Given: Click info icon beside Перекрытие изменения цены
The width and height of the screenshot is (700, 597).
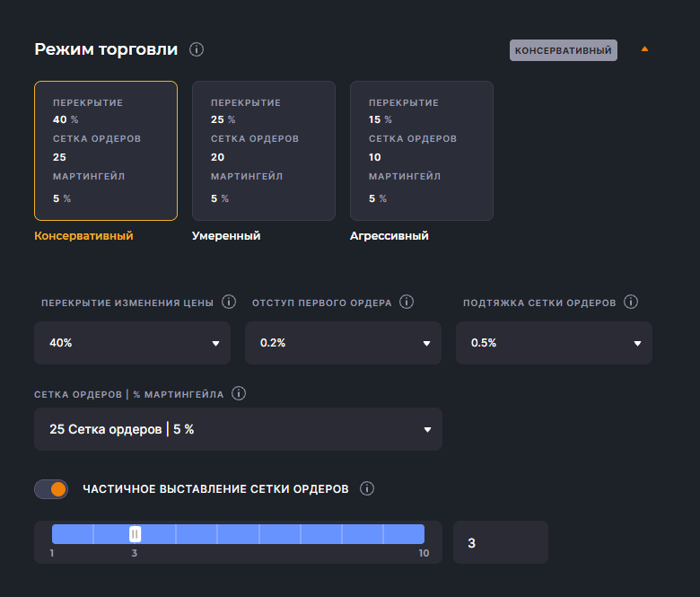Looking at the screenshot, I should (228, 303).
